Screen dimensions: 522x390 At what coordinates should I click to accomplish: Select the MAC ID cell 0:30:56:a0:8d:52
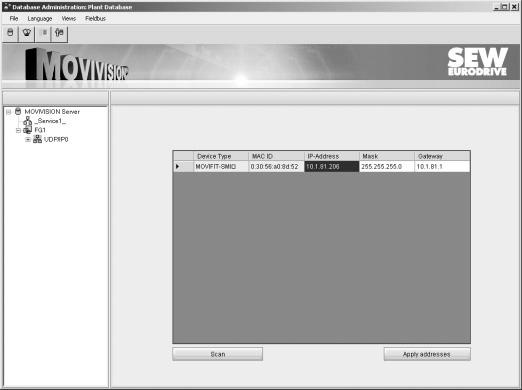(x=276, y=166)
